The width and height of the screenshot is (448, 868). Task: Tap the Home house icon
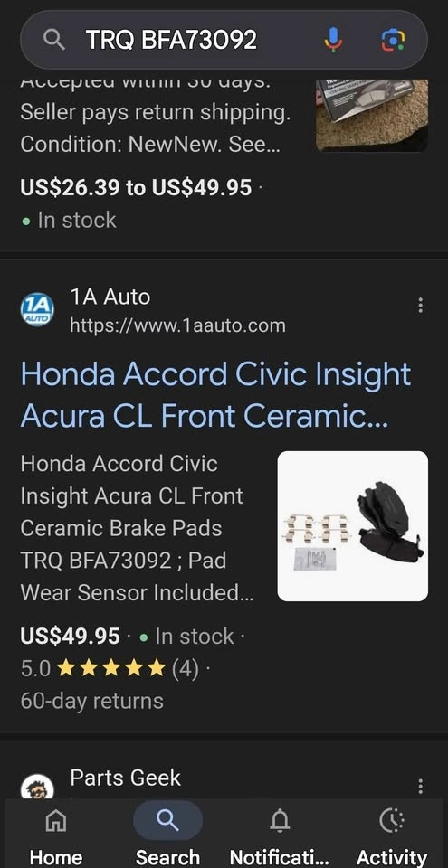(55, 820)
